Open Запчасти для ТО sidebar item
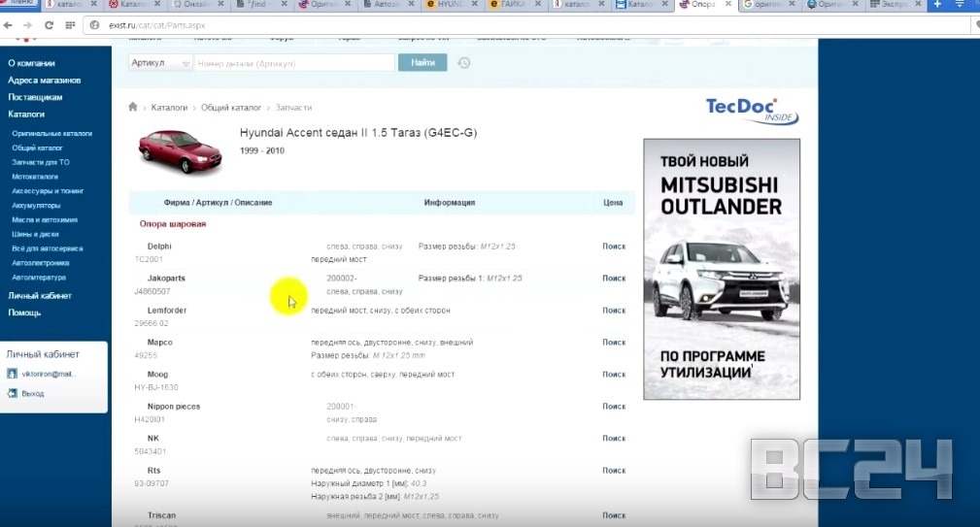This screenshot has height=527, width=980. coord(41,162)
